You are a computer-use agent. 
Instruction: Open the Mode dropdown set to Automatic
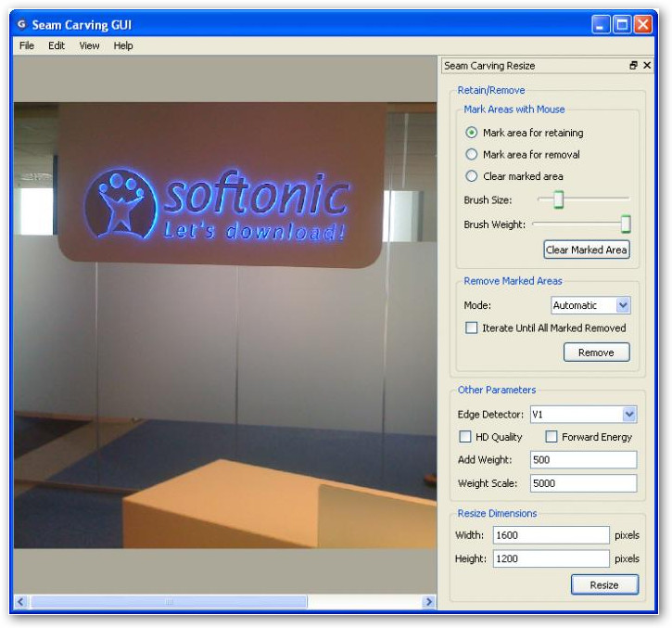click(590, 305)
